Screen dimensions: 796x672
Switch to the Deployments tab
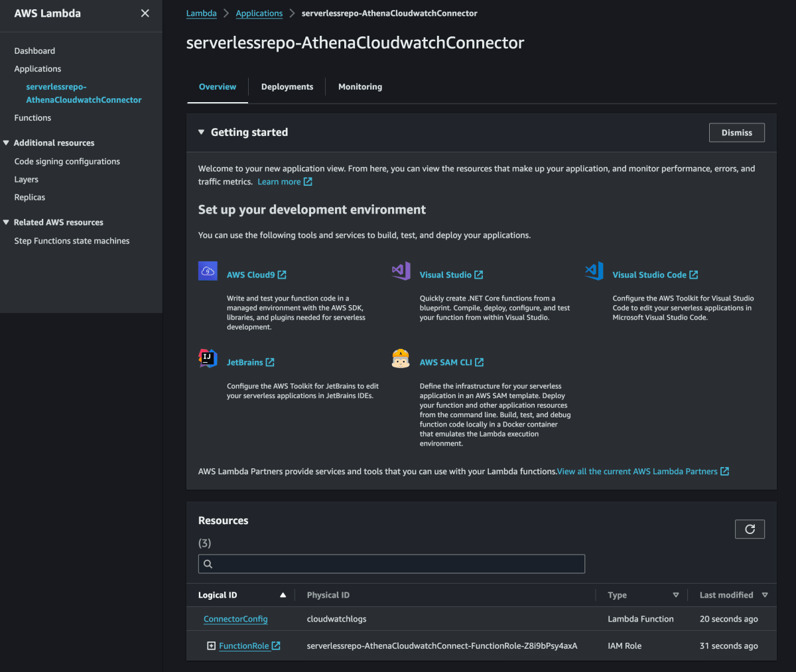coord(287,87)
